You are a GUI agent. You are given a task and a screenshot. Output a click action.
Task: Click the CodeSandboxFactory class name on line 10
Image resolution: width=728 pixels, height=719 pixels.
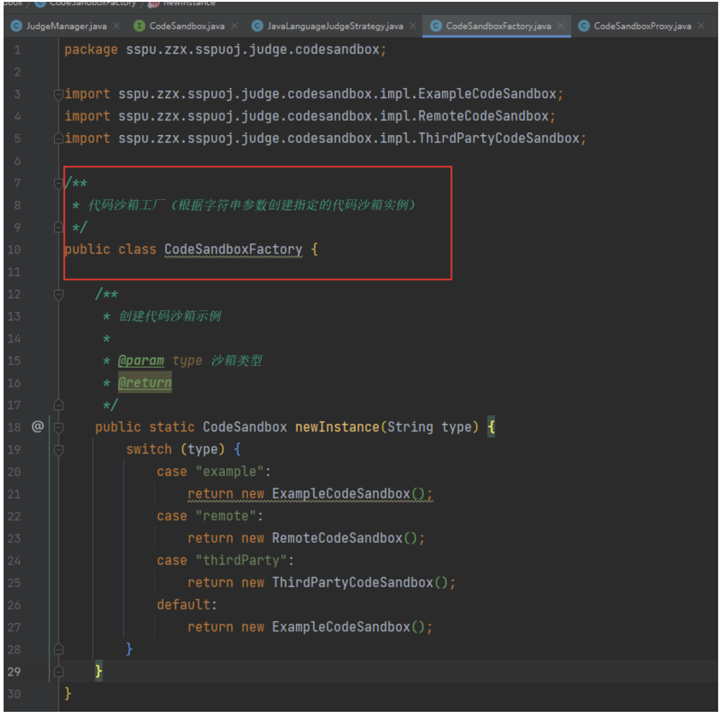pyautogui.click(x=233, y=249)
